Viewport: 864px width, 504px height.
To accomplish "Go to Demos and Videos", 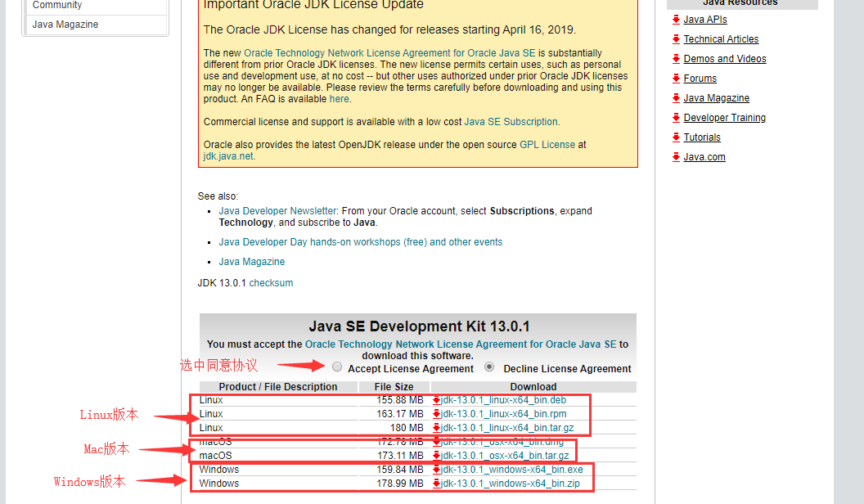I will [x=725, y=59].
